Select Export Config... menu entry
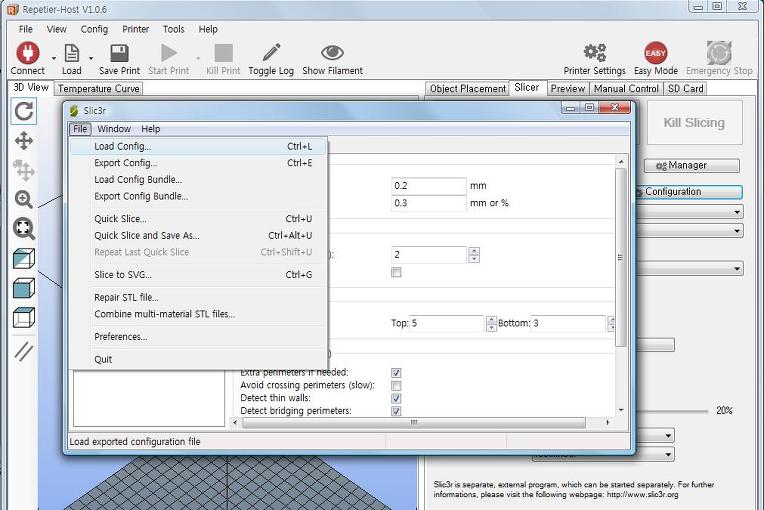The image size is (764, 510). tap(199, 163)
